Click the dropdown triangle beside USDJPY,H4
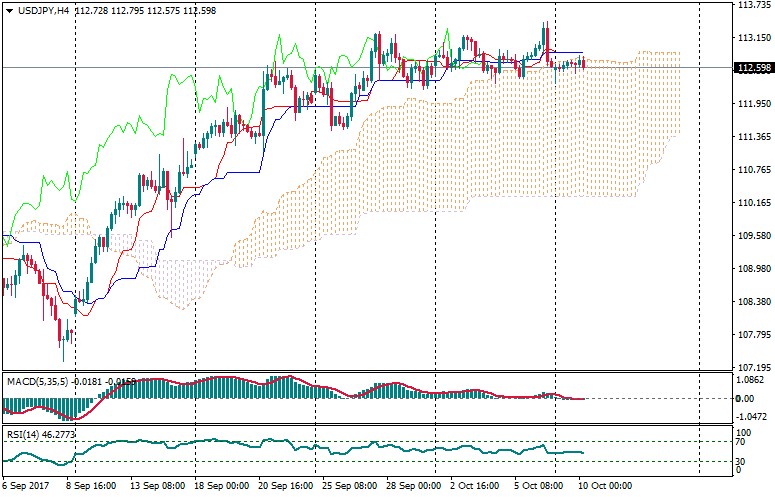Screen dimensions: 775x497 (9, 10)
